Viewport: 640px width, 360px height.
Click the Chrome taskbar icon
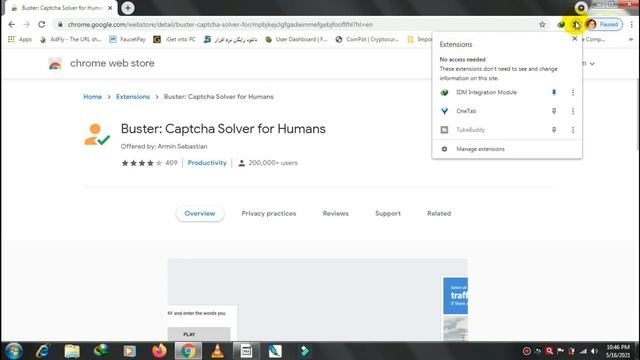[188, 351]
